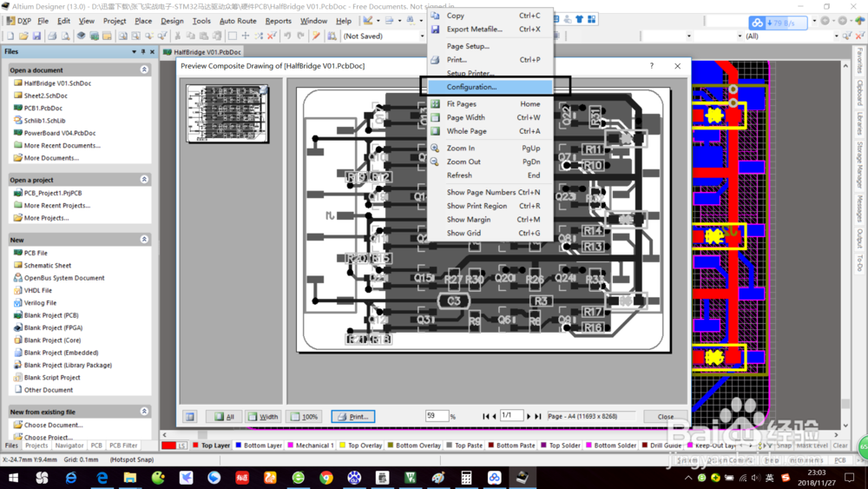The image size is (868, 489).
Task: Choose Page Setup... in context menu
Action: click(490, 46)
